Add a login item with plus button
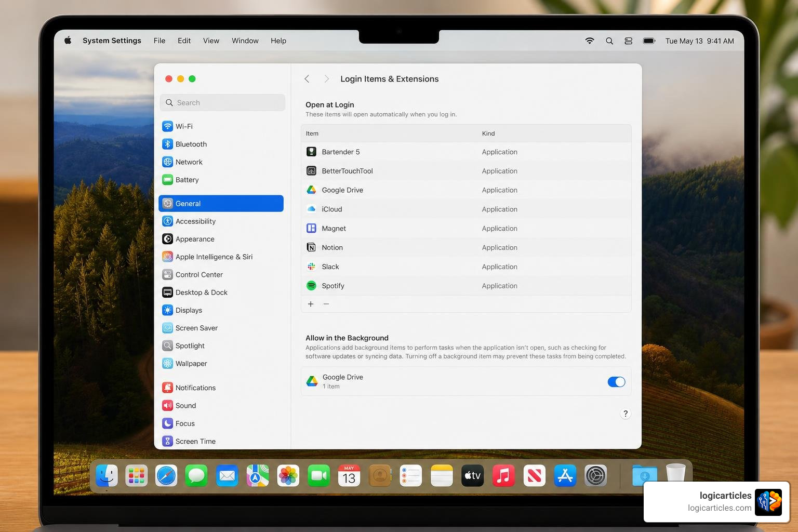The image size is (798, 532). click(311, 304)
